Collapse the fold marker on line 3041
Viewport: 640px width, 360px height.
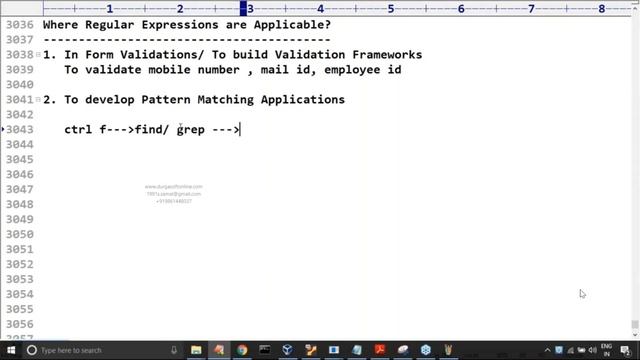[38, 99]
